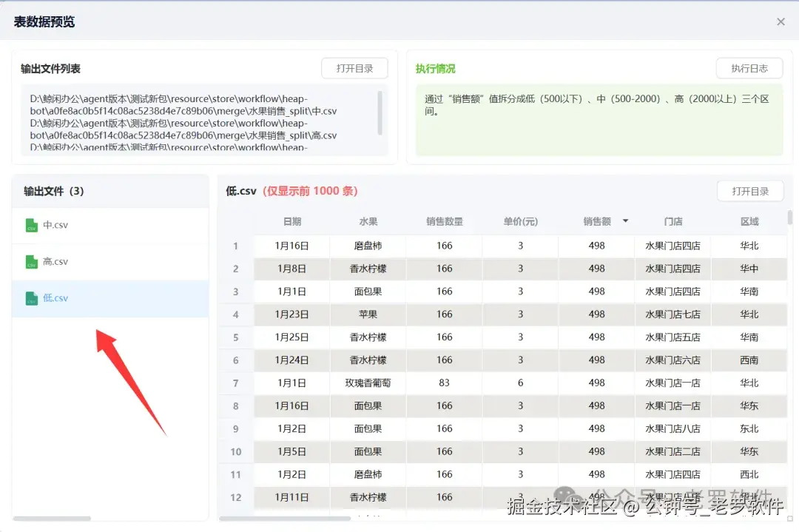This screenshot has width=799, height=532.
Task: Click the 高.csv file icon
Action: 32,262
